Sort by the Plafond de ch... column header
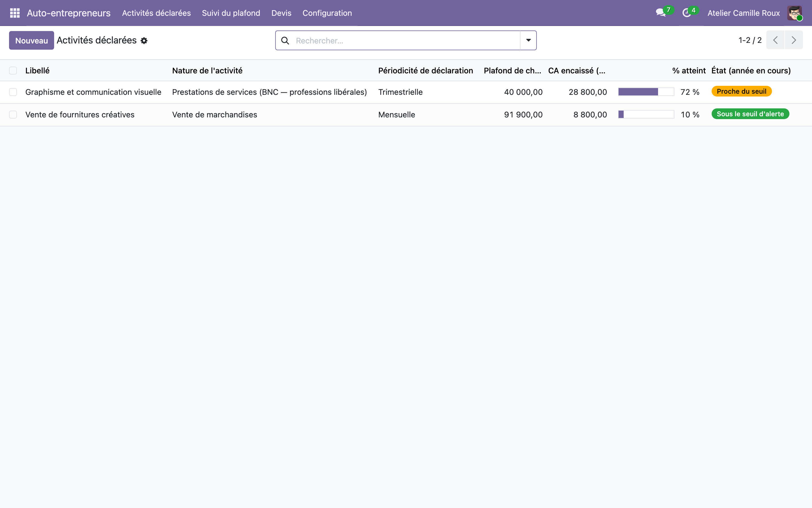Image resolution: width=812 pixels, height=508 pixels. [x=512, y=71]
